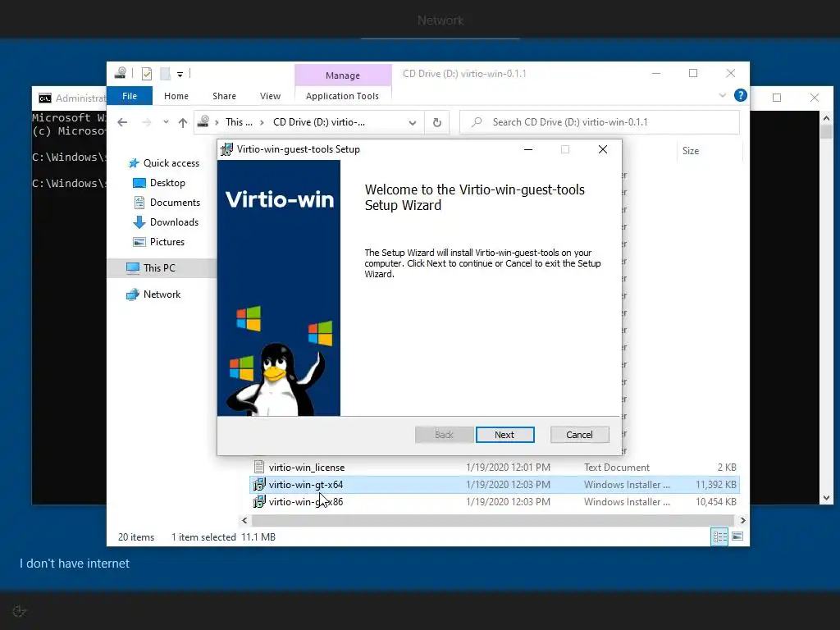Open the recent locations dropdown arrow
Viewport: 840px width, 630px height.
pyautogui.click(x=166, y=122)
